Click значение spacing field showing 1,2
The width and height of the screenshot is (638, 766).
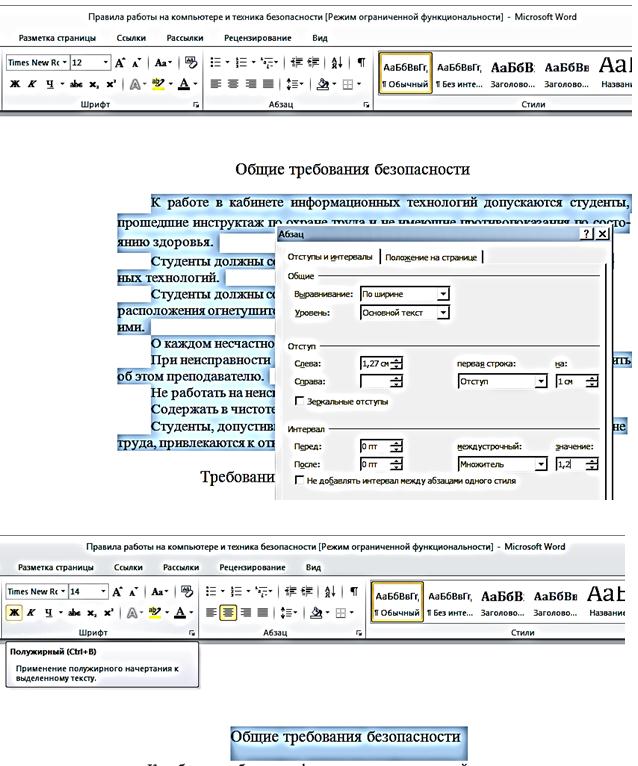click(x=571, y=464)
